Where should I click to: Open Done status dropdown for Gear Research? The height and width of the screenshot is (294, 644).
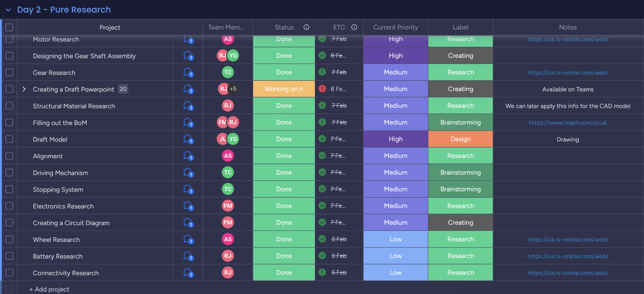284,72
